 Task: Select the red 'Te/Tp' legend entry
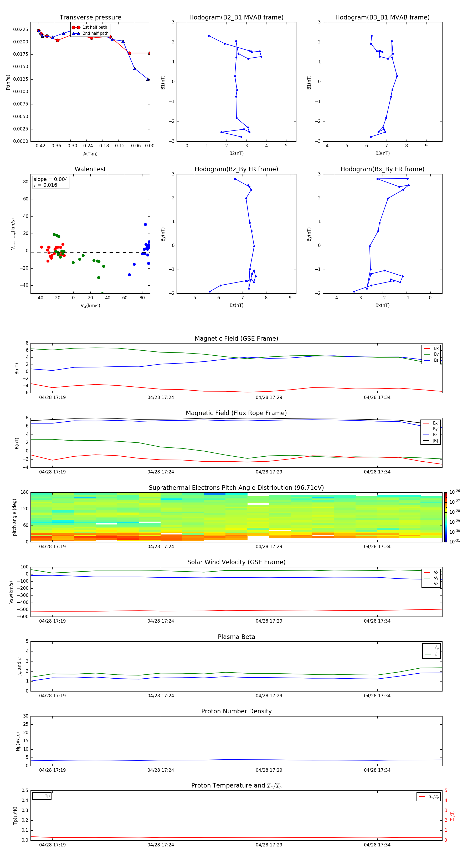click(429, 797)
